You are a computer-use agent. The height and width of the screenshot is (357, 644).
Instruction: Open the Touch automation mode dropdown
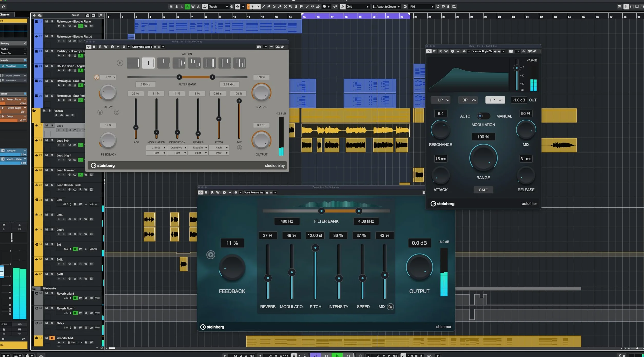[x=218, y=7]
